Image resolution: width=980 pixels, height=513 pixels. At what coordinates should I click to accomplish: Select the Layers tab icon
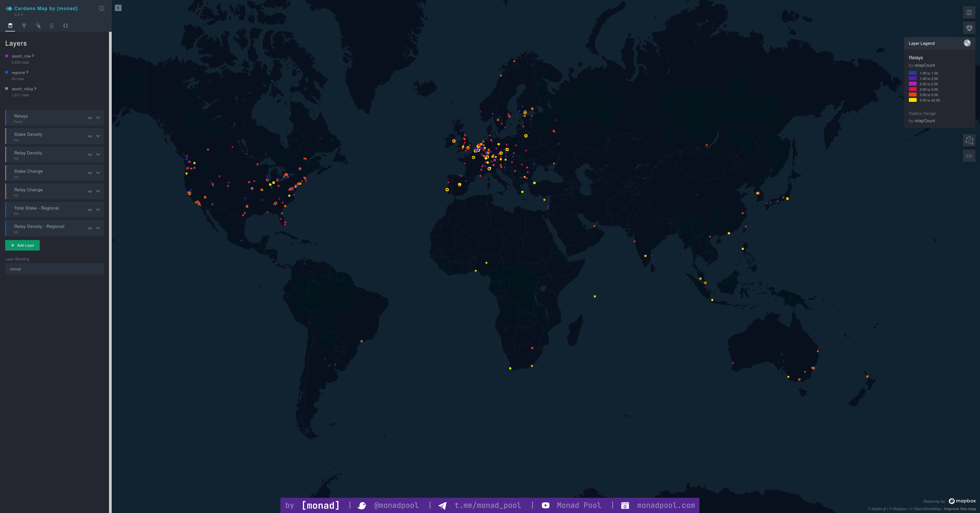coord(10,26)
